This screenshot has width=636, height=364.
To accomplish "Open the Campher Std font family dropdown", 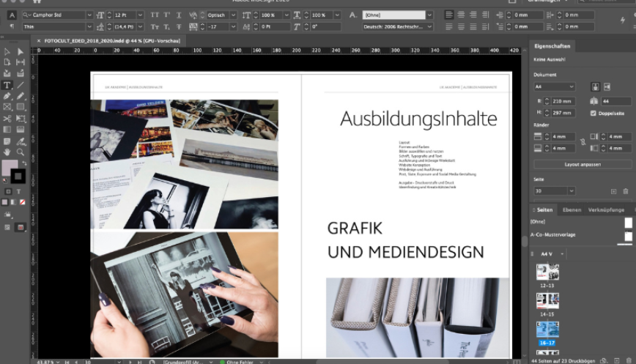I will coord(89,15).
